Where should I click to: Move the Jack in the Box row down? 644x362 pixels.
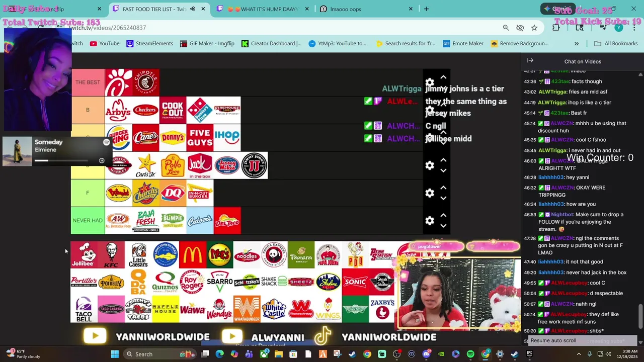click(x=443, y=171)
